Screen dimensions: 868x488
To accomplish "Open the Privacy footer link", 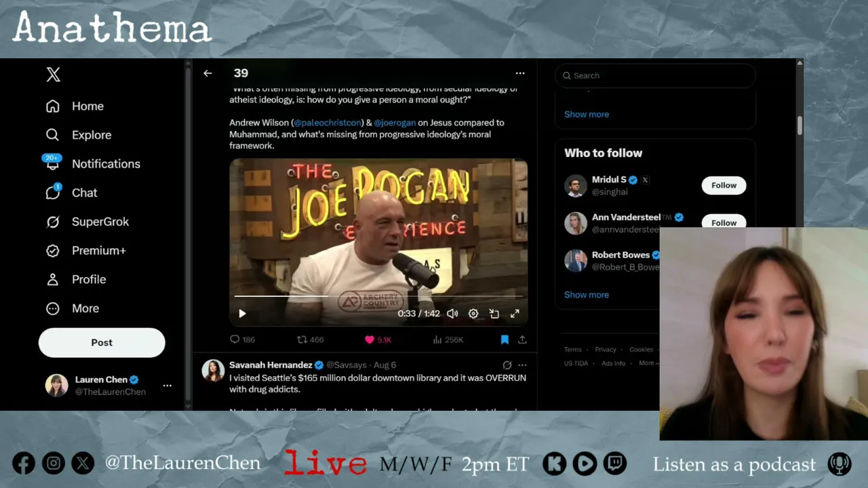I will coord(606,350).
